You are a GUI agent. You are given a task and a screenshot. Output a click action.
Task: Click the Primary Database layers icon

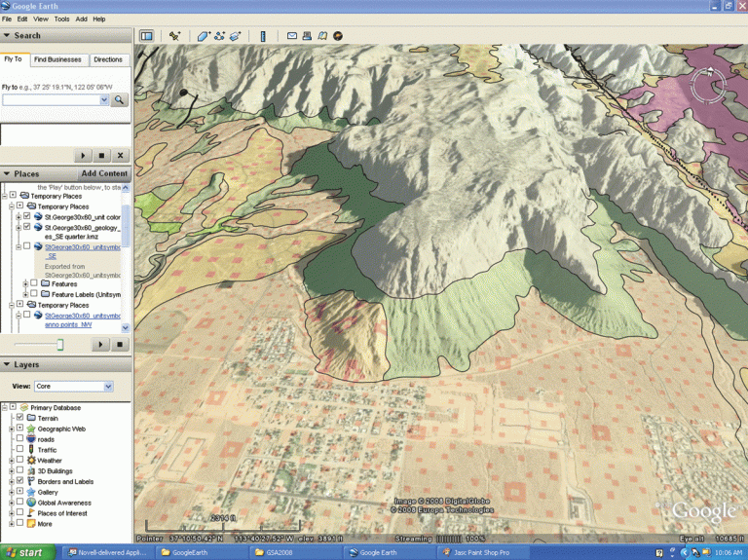coord(24,407)
